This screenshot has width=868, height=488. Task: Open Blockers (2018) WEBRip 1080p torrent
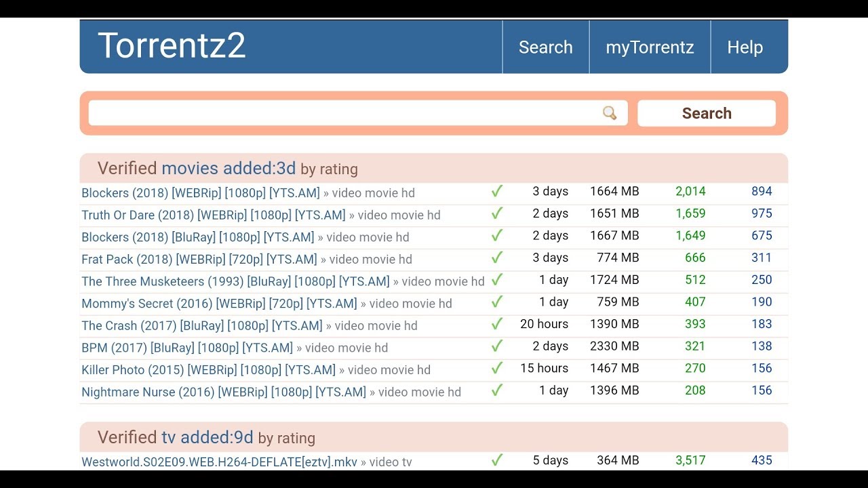click(x=200, y=192)
